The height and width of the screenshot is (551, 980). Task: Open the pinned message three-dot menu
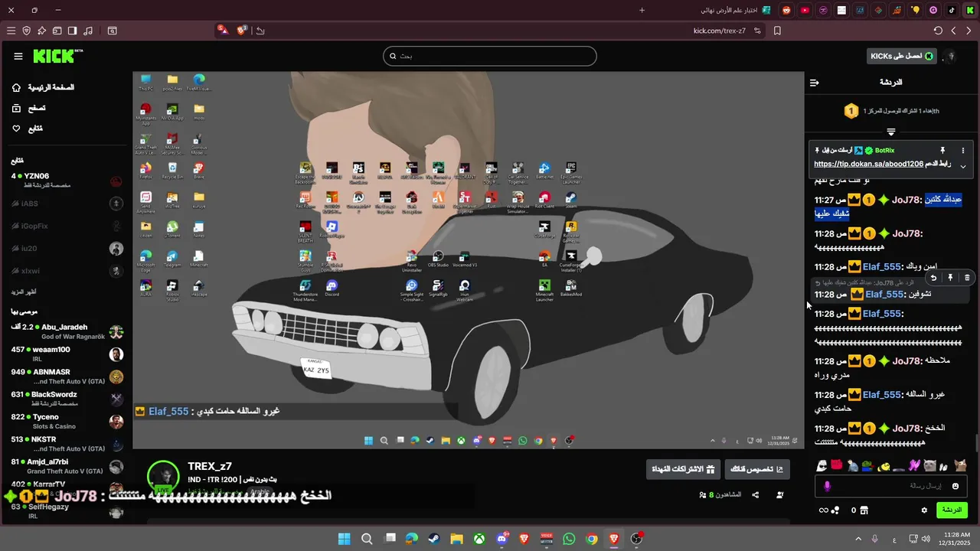pyautogui.click(x=963, y=151)
